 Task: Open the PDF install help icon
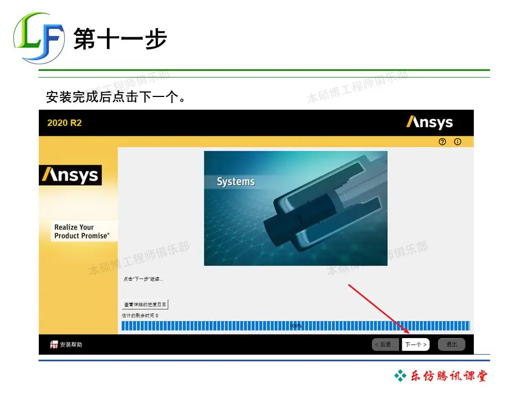tap(54, 345)
